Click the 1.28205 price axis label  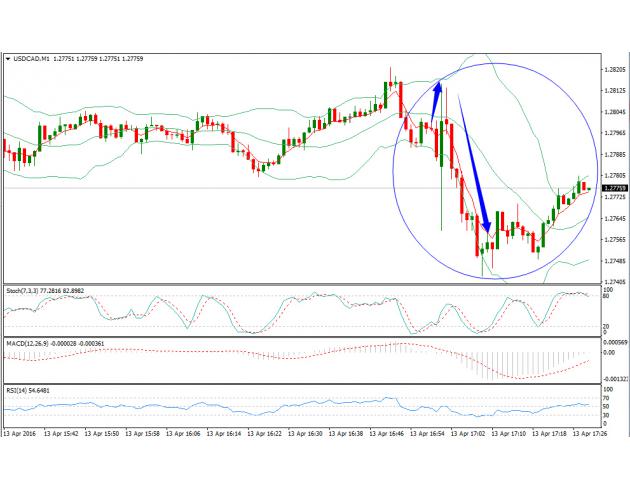click(x=616, y=69)
